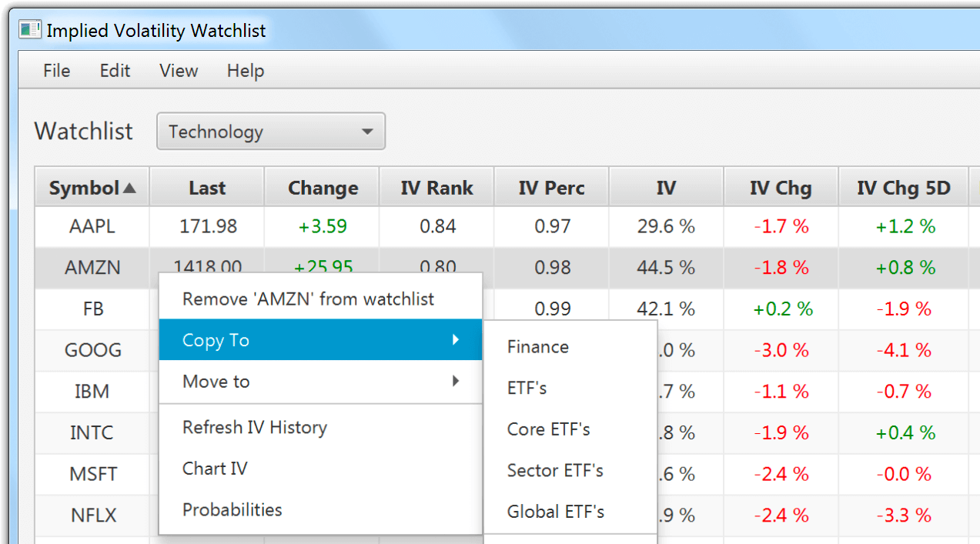Image resolution: width=980 pixels, height=544 pixels.
Task: Open the File menu
Action: [x=55, y=70]
